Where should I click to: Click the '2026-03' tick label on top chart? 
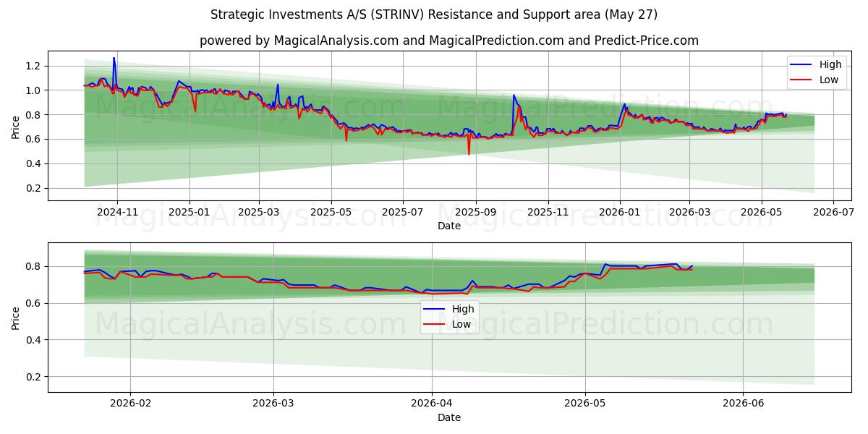(x=689, y=213)
